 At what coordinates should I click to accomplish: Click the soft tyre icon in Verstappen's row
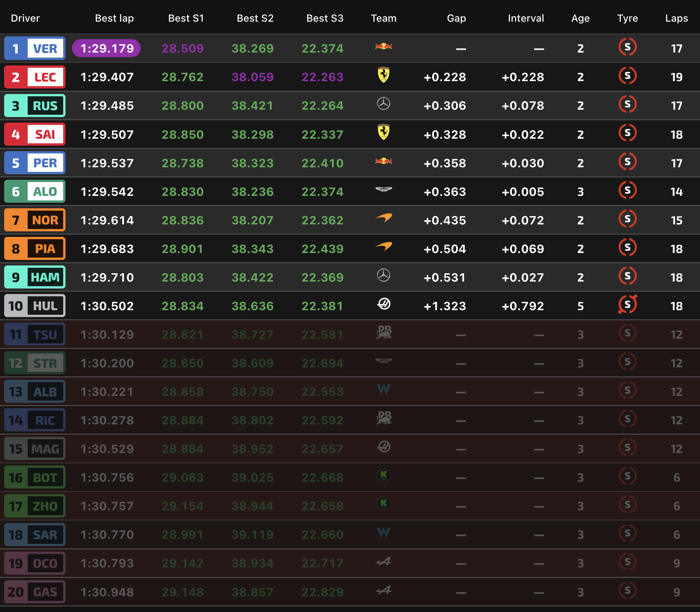(627, 47)
